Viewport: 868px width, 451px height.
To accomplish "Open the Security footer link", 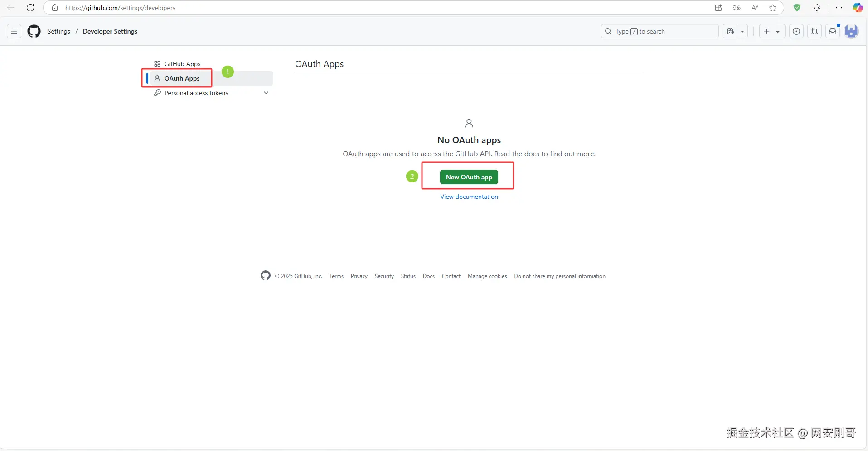I will click(x=384, y=276).
